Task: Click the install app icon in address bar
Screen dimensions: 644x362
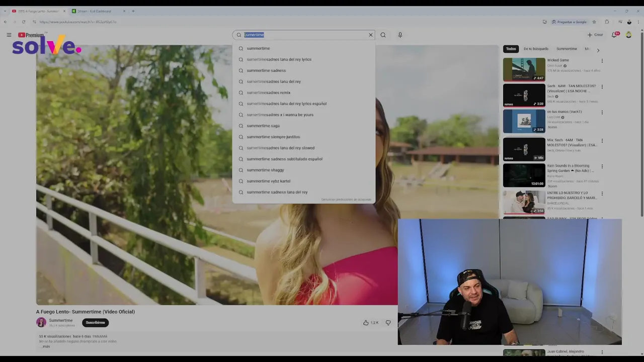Action: pyautogui.click(x=544, y=22)
